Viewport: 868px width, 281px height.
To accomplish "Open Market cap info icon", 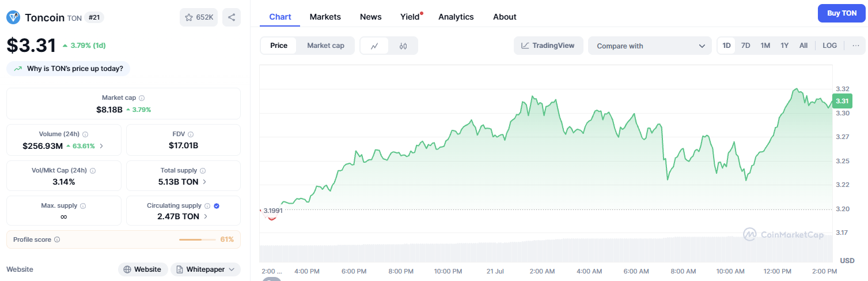I will click(142, 98).
